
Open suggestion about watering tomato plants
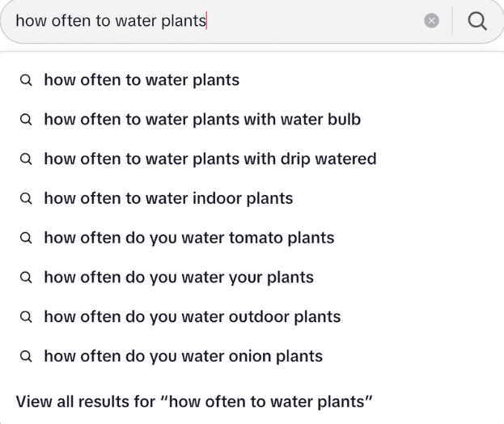click(188, 238)
